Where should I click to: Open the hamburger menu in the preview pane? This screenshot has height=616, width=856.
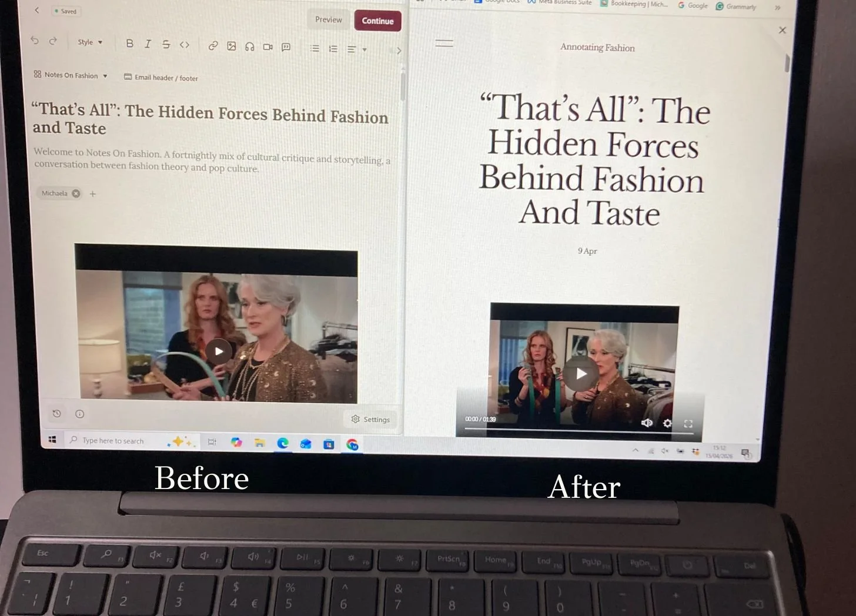coord(444,43)
